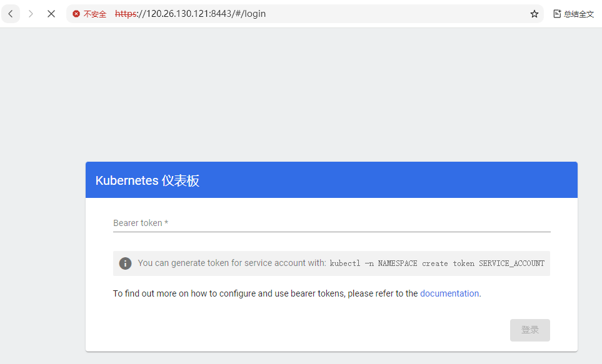
Task: Click the "You can generate token" hint text
Action: [231, 263]
